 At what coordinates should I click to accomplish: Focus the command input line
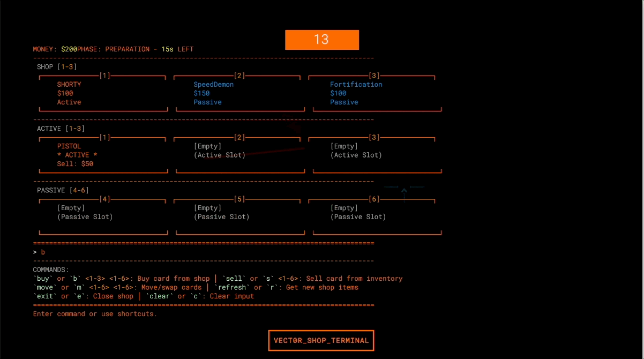coord(204,252)
